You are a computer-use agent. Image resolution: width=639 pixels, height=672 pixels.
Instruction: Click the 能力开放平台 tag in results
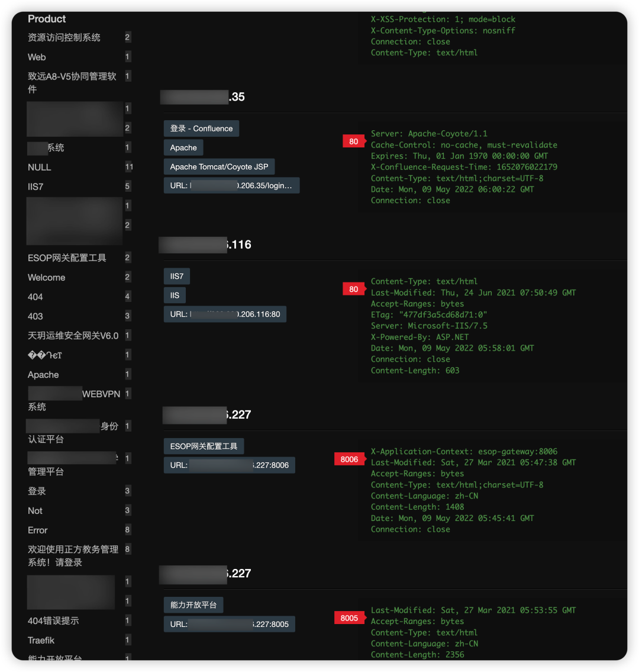(193, 605)
